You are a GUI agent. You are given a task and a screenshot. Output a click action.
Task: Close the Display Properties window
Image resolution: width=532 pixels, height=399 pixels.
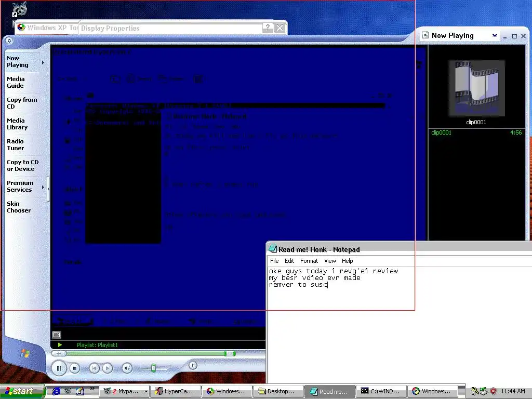[280, 28]
